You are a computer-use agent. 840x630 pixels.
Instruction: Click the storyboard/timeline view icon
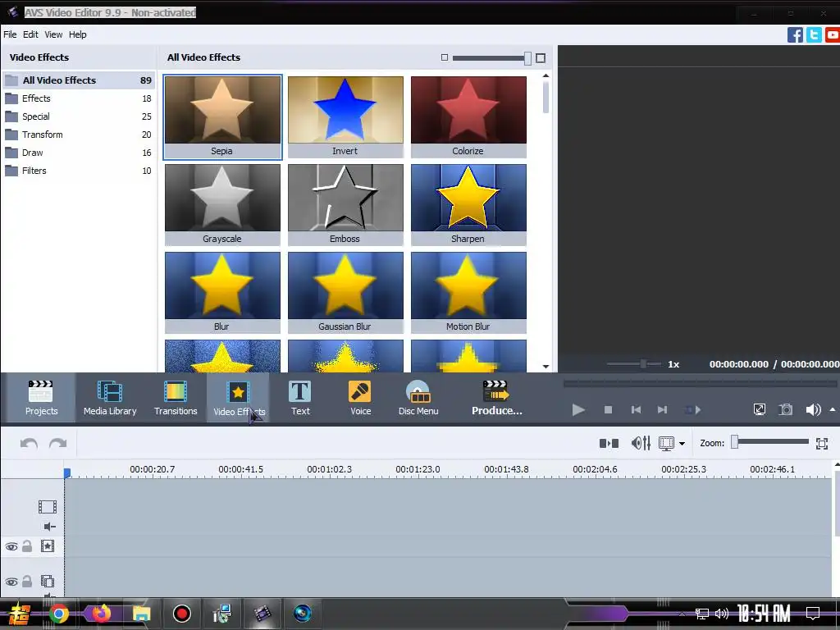pyautogui.click(x=666, y=444)
